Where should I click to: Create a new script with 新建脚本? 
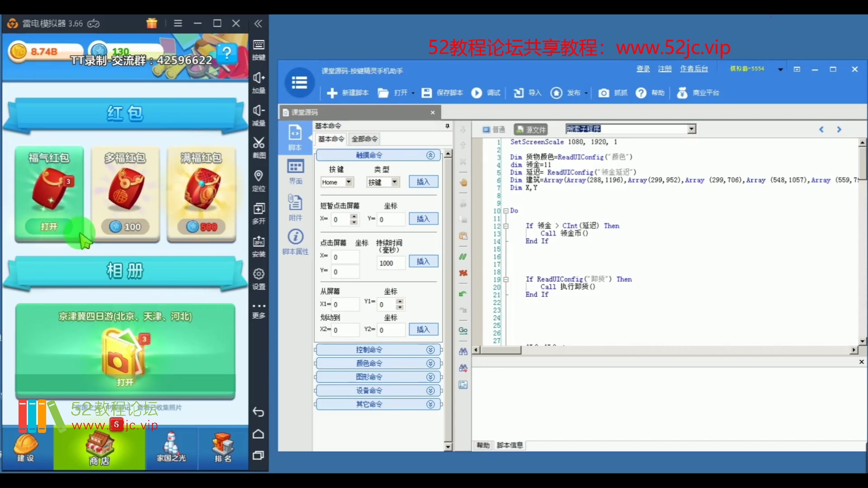point(346,93)
